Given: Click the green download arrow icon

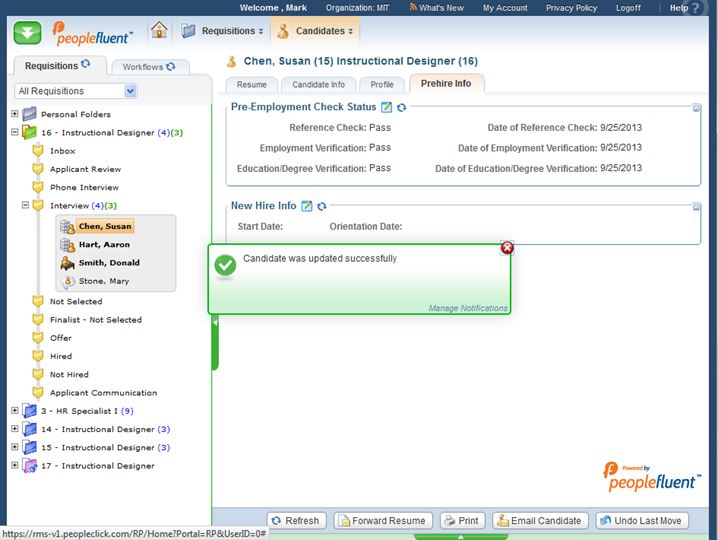Looking at the screenshot, I should (27, 31).
